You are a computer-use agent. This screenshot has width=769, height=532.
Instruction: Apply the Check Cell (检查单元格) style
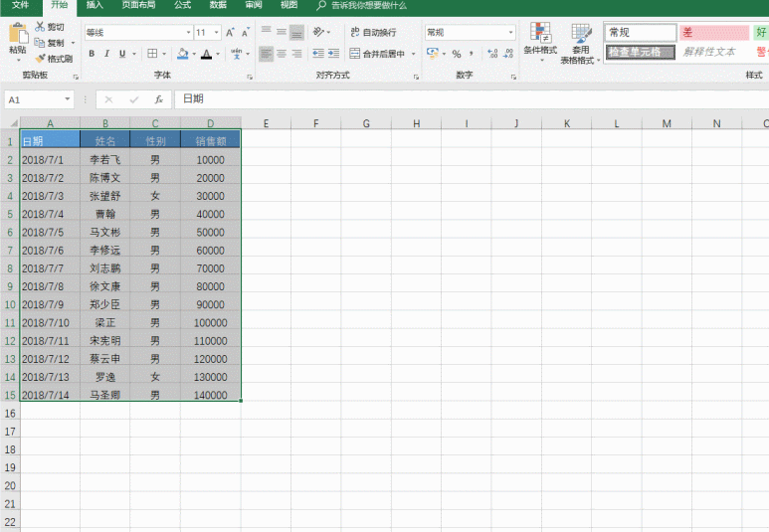(640, 52)
